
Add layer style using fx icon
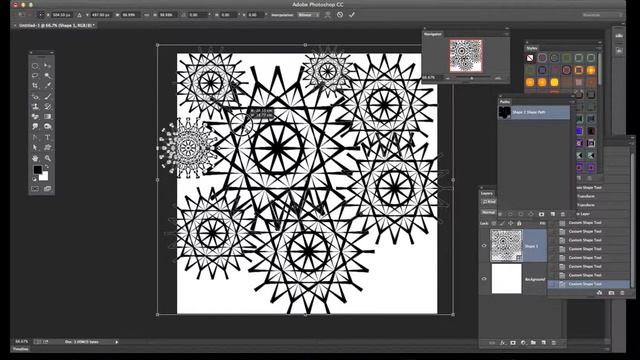coord(502,343)
